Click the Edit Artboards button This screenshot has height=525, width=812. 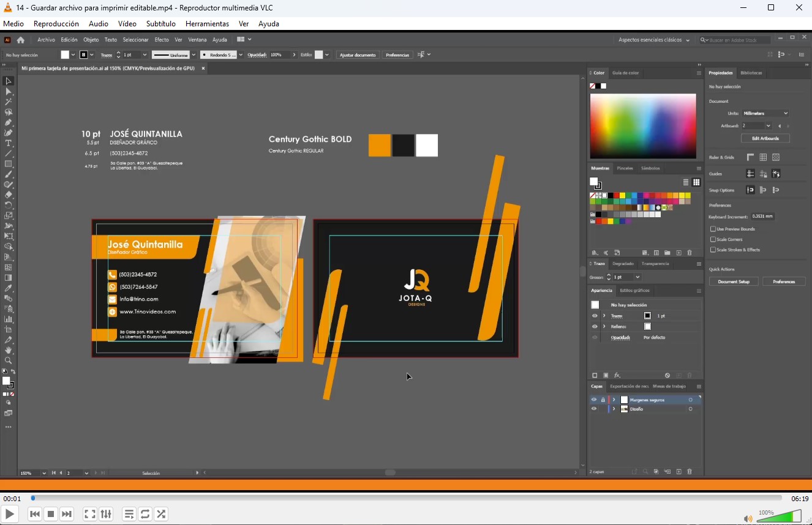pos(765,138)
